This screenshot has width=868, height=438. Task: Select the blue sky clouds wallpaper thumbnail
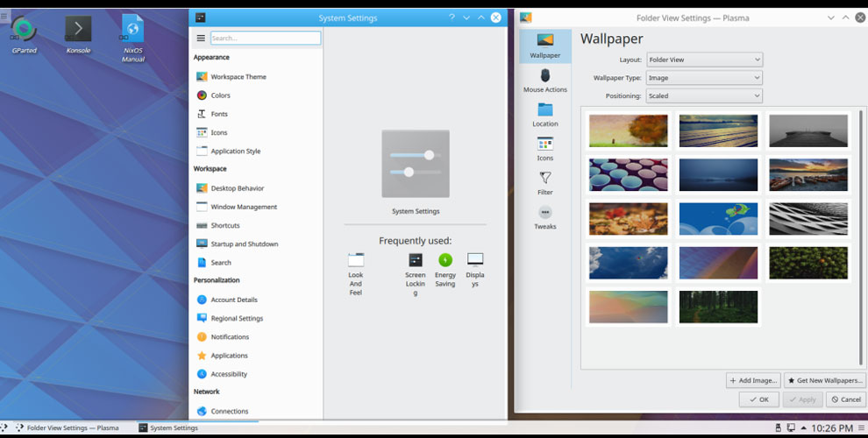click(629, 263)
